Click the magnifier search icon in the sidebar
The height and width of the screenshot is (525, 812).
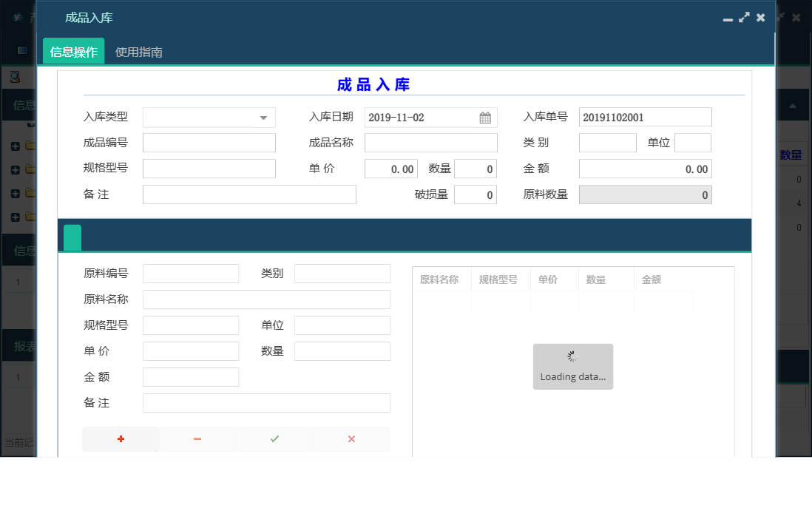13,76
